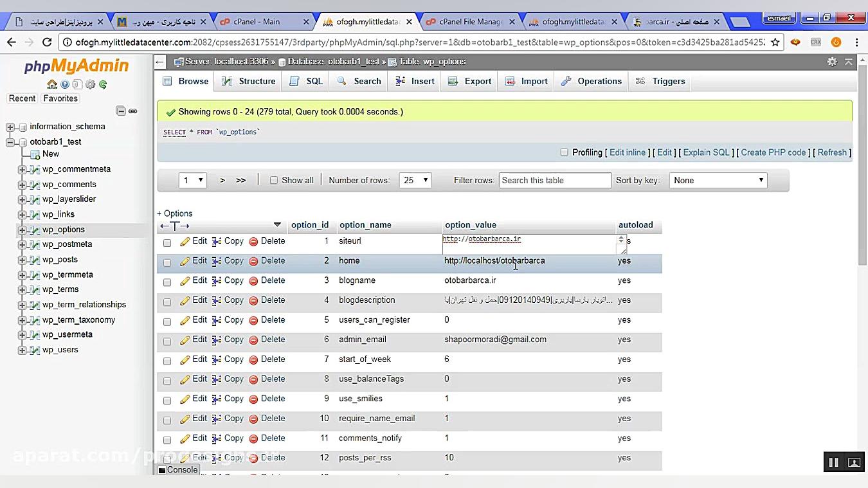Viewport: 868px width, 488px height.
Task: Open the Console bar at bottom
Action: click(178, 470)
